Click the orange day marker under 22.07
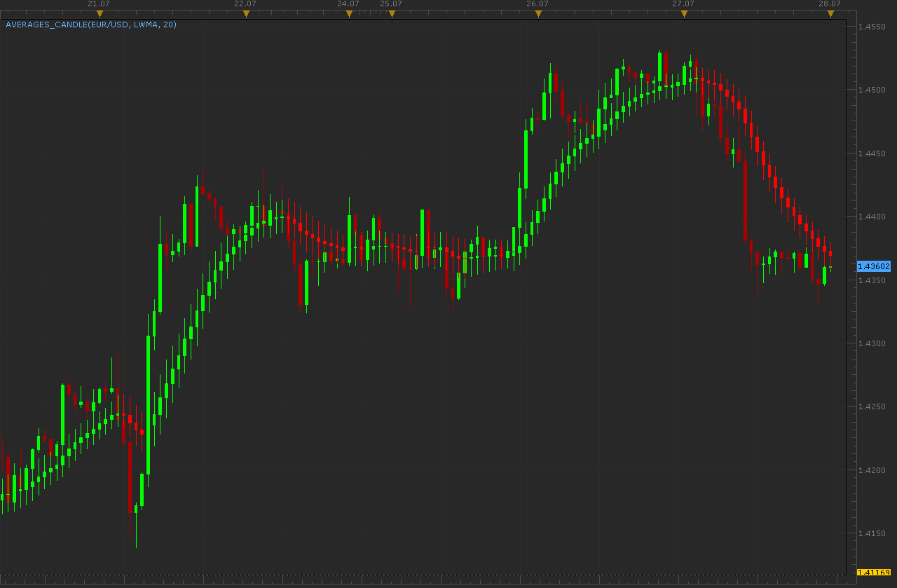The image size is (897, 588). point(246,14)
